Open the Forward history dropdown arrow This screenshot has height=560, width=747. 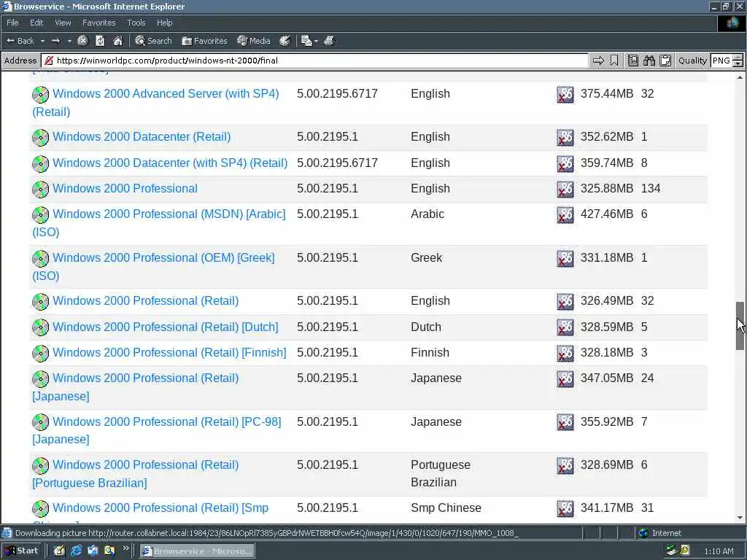(69, 42)
